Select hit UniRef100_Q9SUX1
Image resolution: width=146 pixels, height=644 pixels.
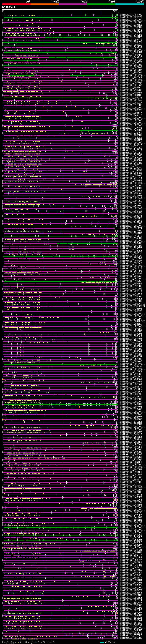pos(131,42)
